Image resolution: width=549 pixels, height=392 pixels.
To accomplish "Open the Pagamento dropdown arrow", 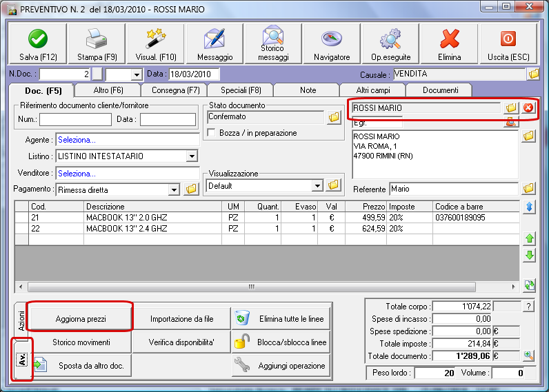I will coord(174,189).
